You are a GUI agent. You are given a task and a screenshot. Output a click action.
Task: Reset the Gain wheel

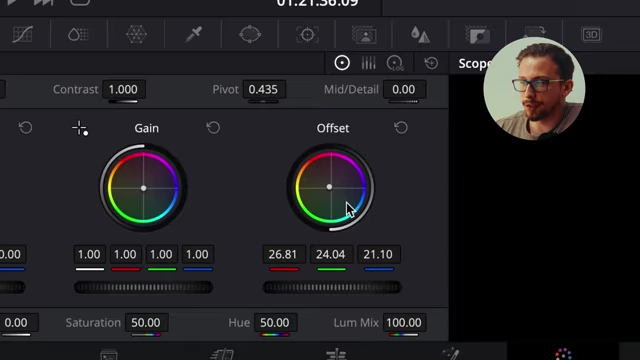point(213,128)
